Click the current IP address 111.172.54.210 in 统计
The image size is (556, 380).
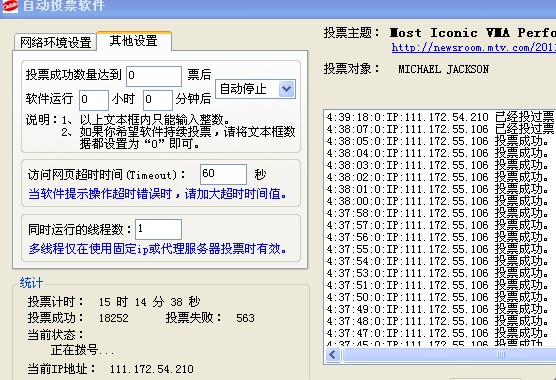152,369
